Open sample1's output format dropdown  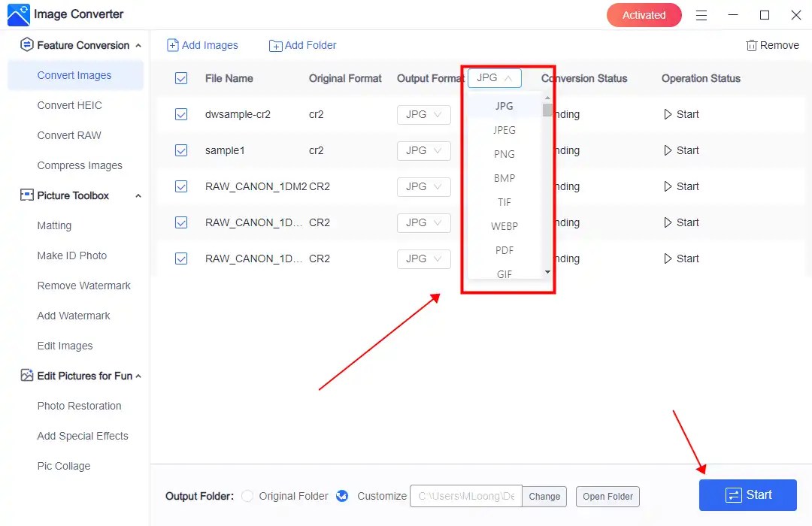pos(423,150)
